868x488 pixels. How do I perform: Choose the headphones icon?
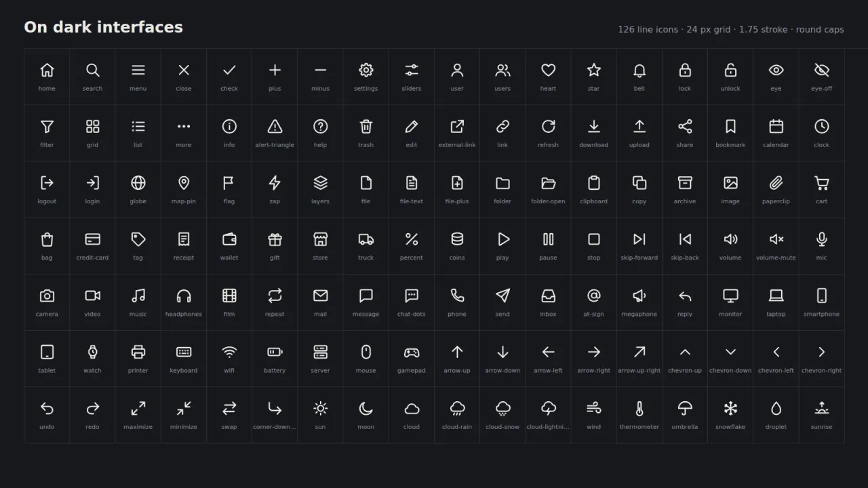(184, 295)
